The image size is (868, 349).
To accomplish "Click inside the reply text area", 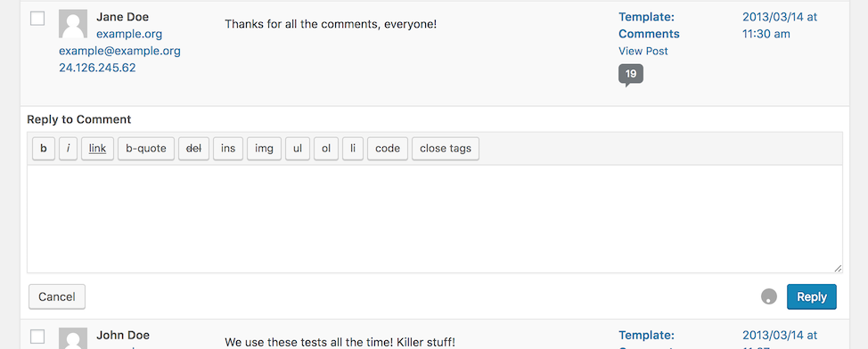I will (x=435, y=219).
